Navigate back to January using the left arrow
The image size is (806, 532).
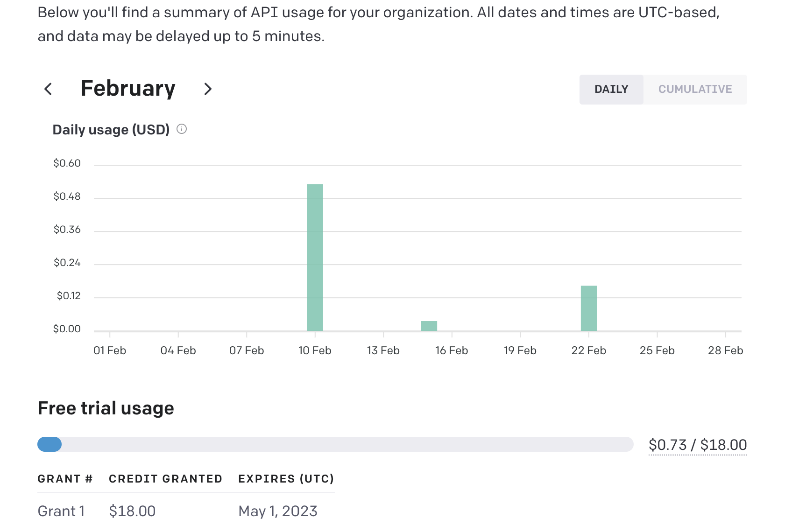pos(49,89)
